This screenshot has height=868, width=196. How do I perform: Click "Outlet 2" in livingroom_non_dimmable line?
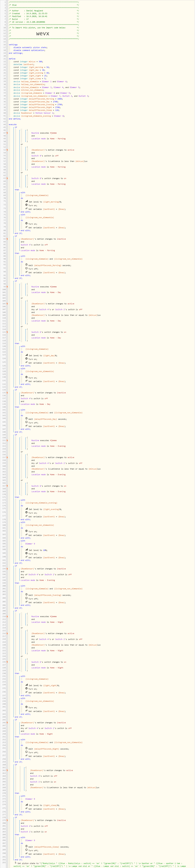tap(68, 96)
